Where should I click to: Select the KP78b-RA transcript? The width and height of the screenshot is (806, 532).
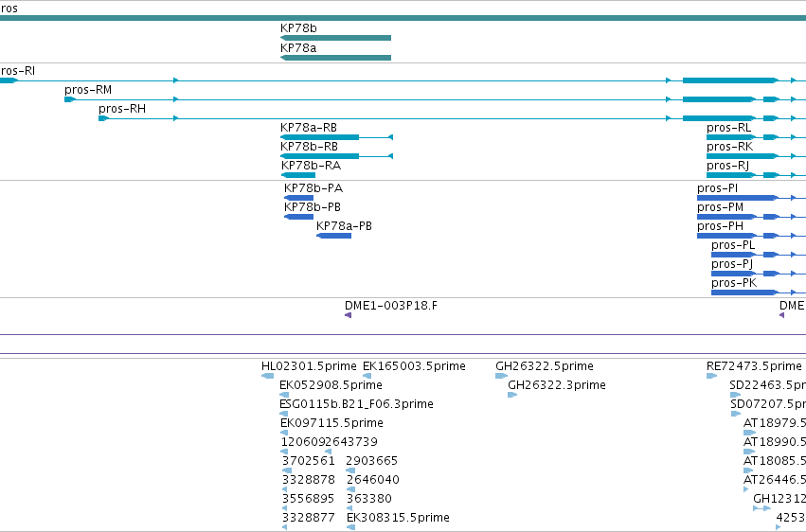point(298,175)
